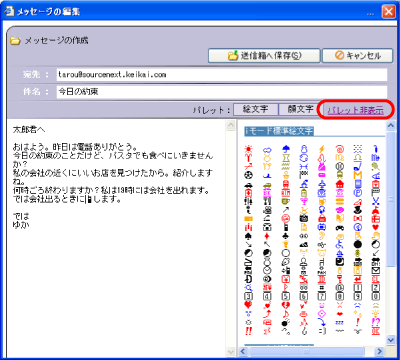
Task: Click the パレット非表示 link
Action: coord(356,110)
